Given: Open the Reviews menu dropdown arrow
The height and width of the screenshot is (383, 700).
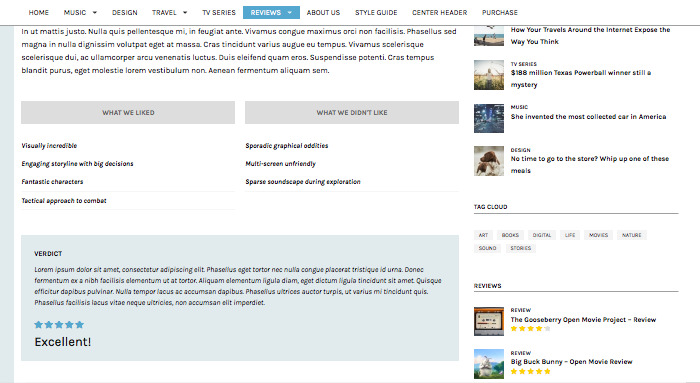Looking at the screenshot, I should [290, 12].
